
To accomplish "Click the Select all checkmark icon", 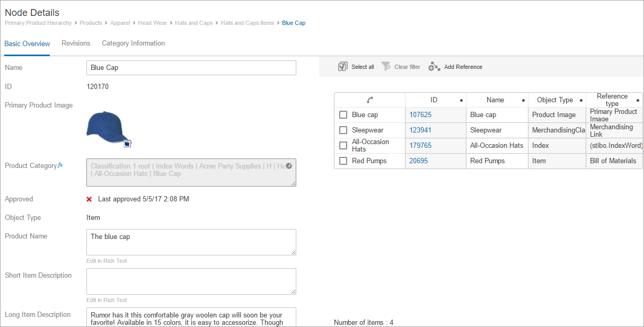I will click(x=342, y=66).
